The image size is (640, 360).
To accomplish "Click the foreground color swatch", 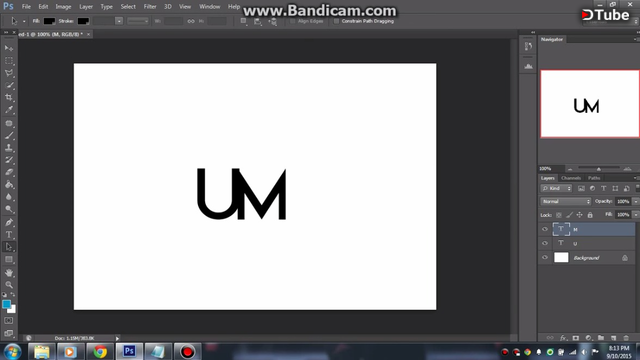I will click(6, 304).
